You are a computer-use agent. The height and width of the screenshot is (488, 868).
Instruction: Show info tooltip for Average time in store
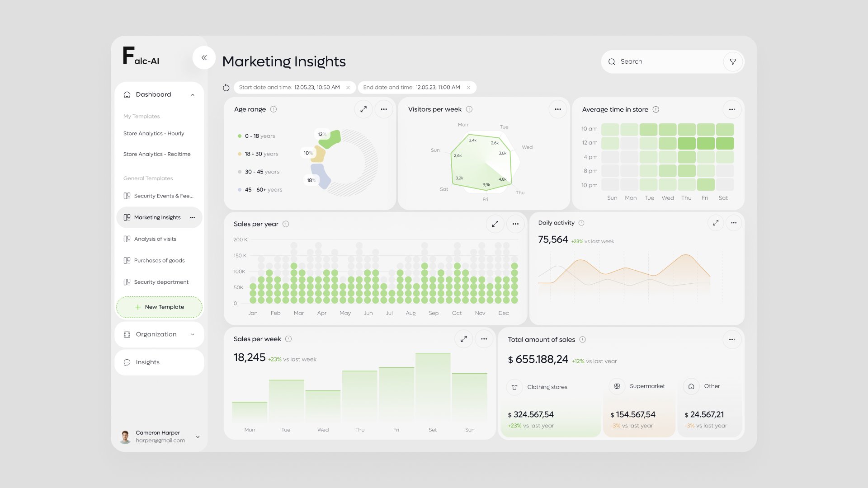tap(656, 109)
